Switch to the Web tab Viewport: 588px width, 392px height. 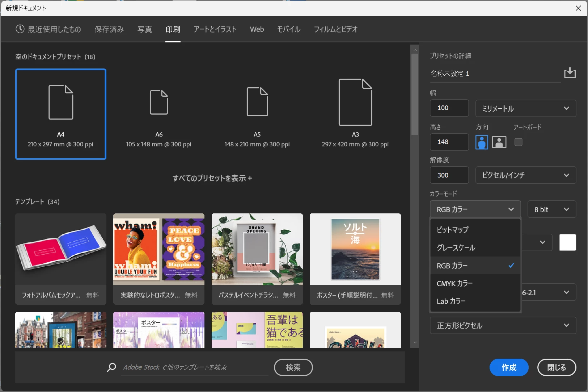click(x=257, y=29)
